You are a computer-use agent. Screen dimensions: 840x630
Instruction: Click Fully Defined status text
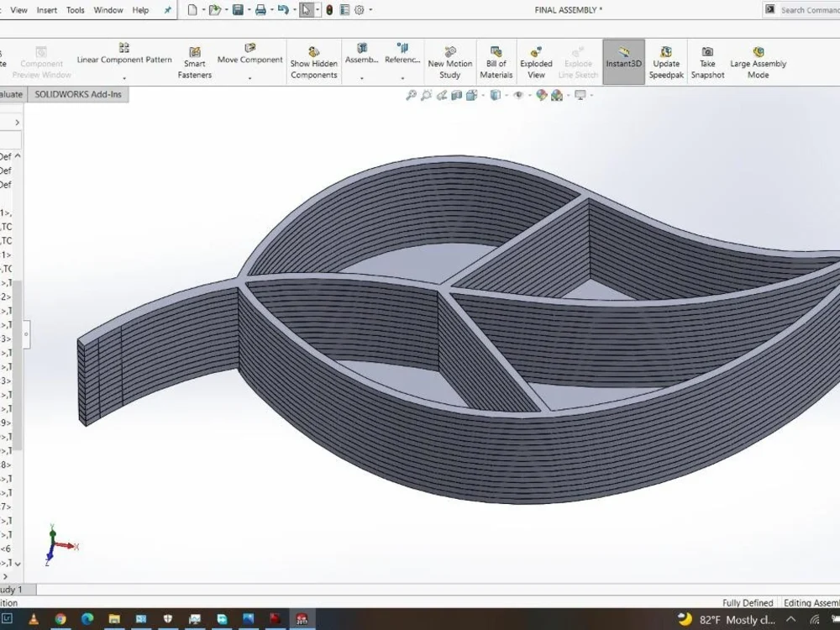[x=748, y=602]
